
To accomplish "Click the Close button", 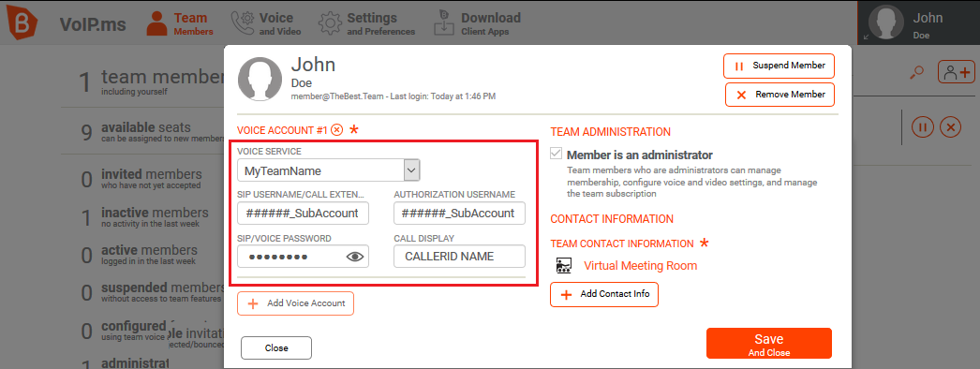I will click(x=275, y=347).
